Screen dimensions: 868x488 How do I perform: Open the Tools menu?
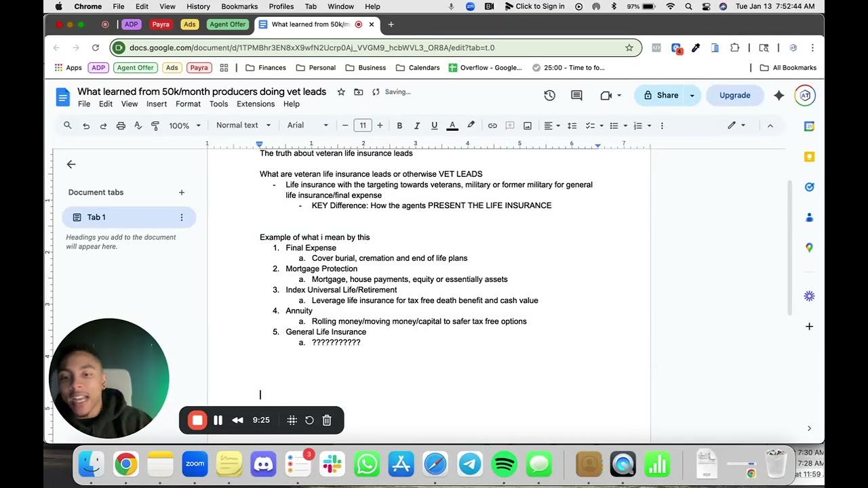[x=218, y=104]
